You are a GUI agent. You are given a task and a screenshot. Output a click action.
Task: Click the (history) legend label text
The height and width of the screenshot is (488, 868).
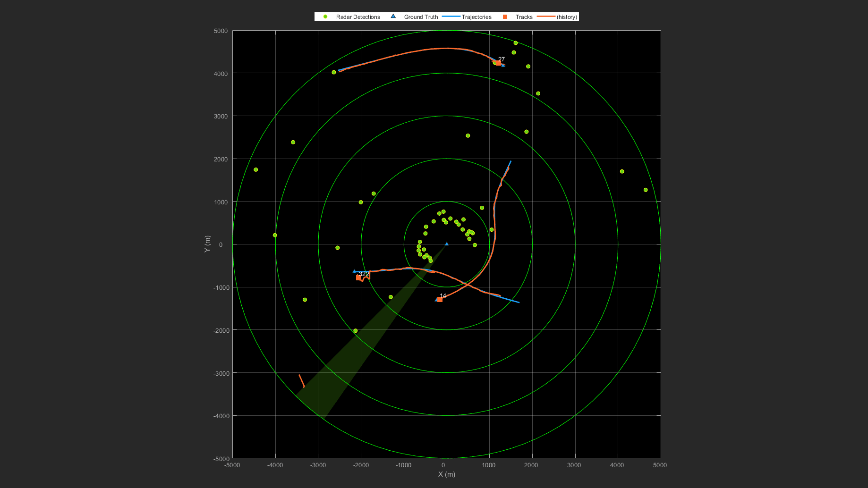point(567,17)
